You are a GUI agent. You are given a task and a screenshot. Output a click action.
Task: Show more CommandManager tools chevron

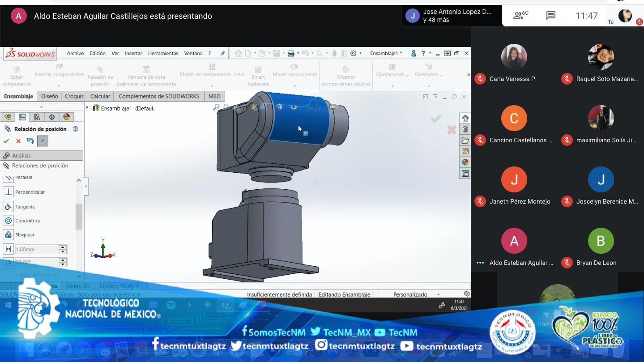pyautogui.click(x=468, y=75)
